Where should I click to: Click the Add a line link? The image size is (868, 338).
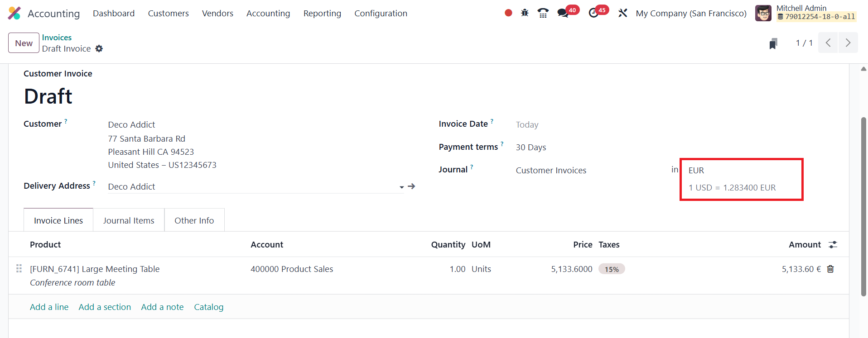49,307
